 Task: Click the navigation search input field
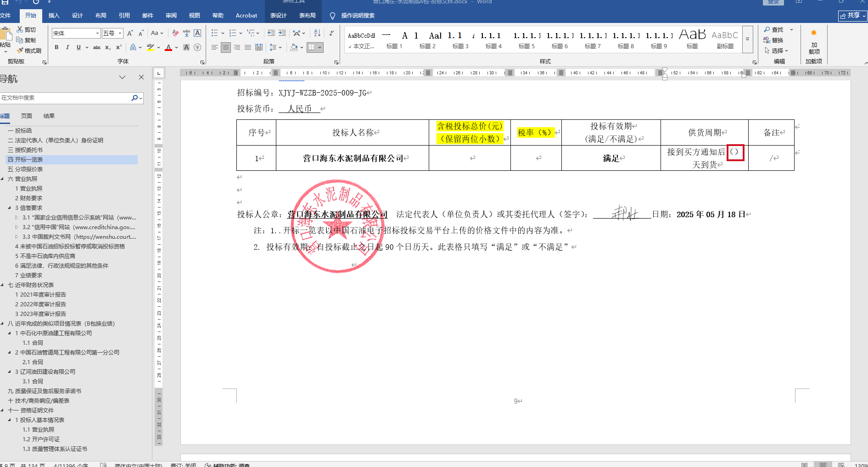[x=65, y=98]
